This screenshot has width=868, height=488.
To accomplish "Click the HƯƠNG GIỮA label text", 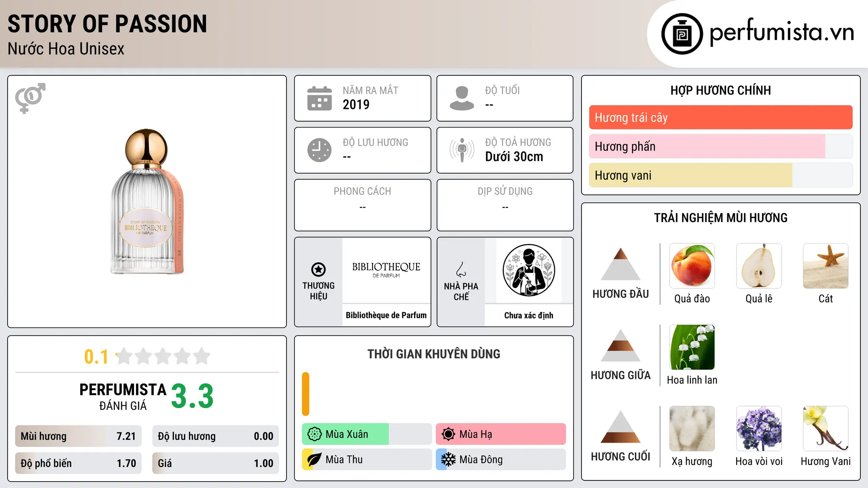I will click(620, 375).
